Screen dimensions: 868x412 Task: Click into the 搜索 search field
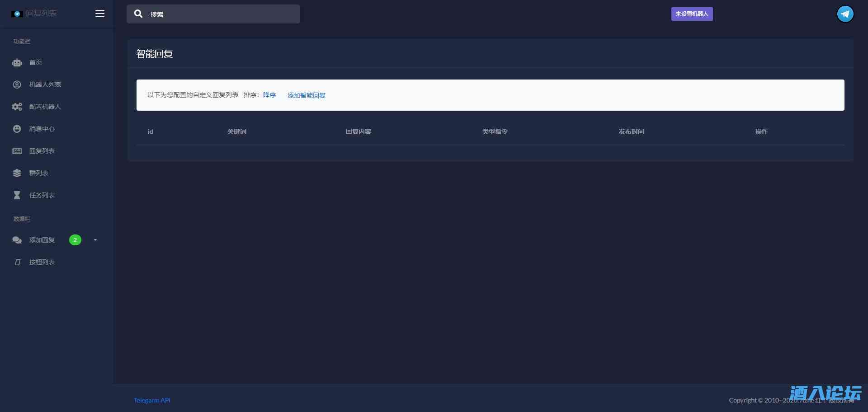click(x=222, y=14)
